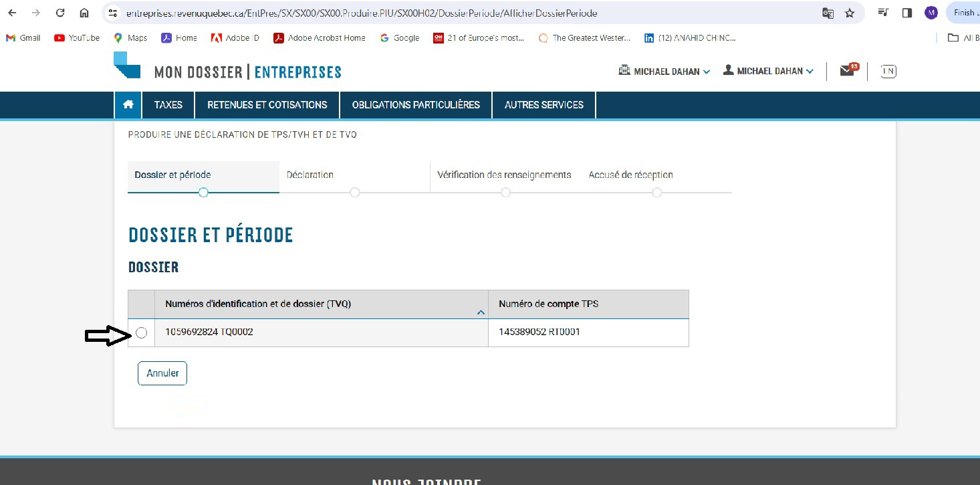Open the Chrome profile avatar icon

pos(931,13)
